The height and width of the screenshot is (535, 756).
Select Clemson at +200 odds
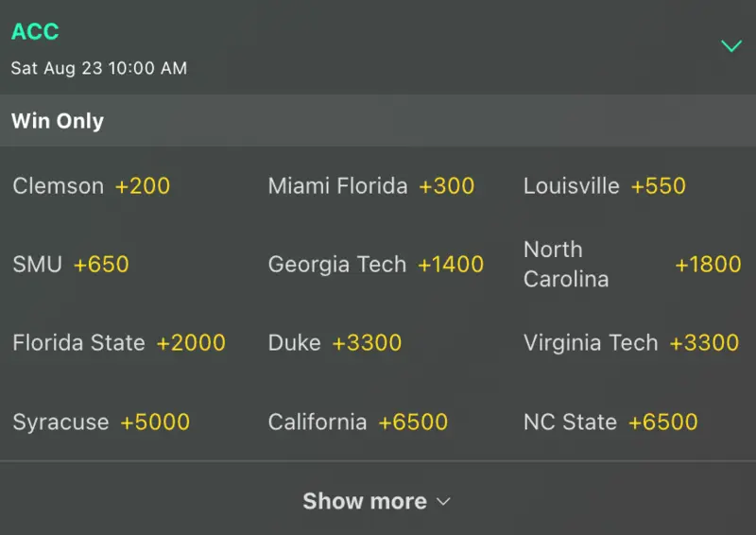pos(92,185)
